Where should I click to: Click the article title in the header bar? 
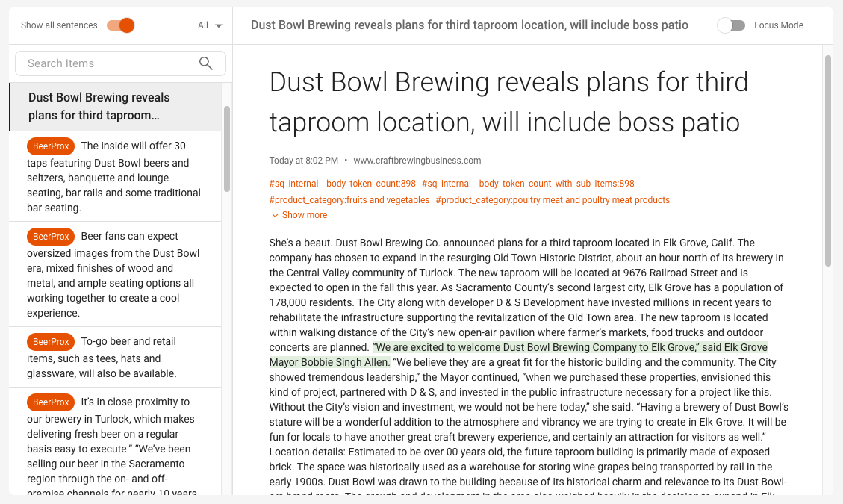tap(470, 25)
